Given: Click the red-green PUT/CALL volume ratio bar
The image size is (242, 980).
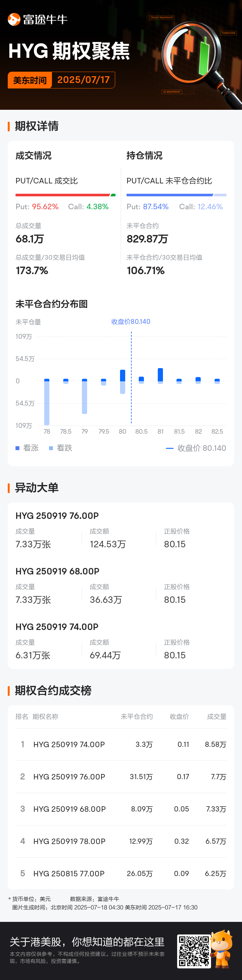Looking at the screenshot, I should 66,195.
